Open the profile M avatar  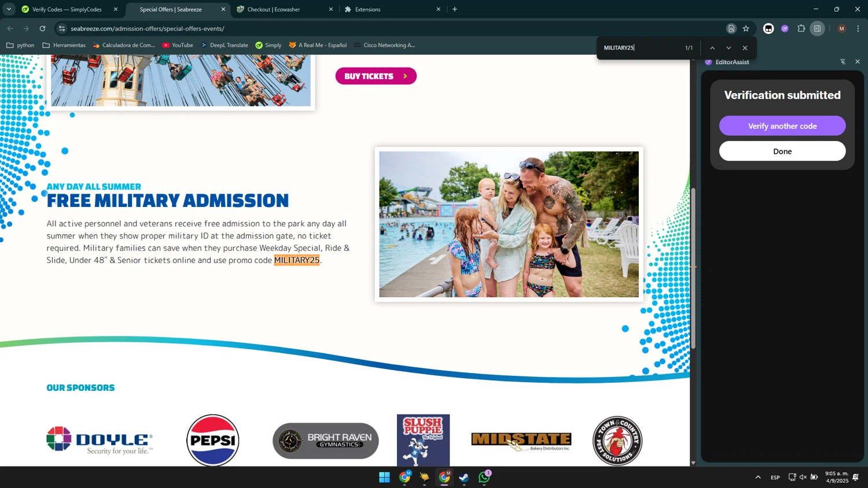[841, 28]
